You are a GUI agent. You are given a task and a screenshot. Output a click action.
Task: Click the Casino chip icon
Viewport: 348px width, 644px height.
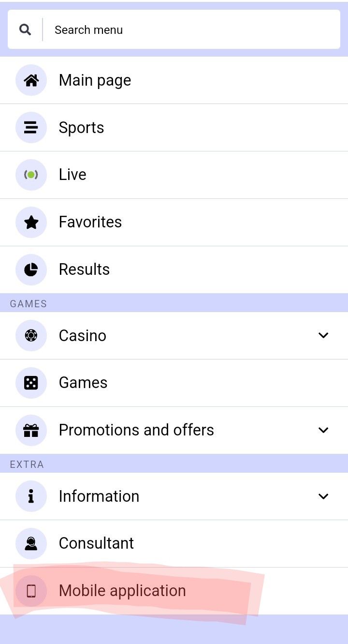(x=31, y=335)
